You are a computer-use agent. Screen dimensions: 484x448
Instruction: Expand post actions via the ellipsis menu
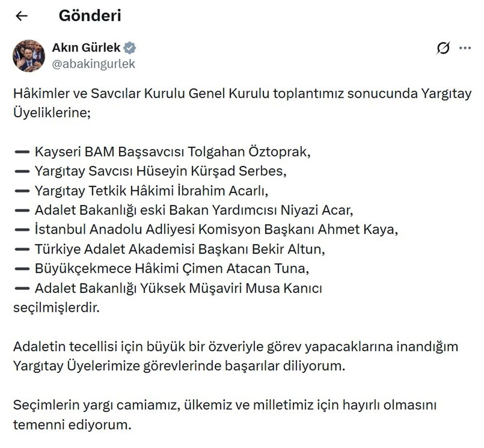click(x=465, y=48)
